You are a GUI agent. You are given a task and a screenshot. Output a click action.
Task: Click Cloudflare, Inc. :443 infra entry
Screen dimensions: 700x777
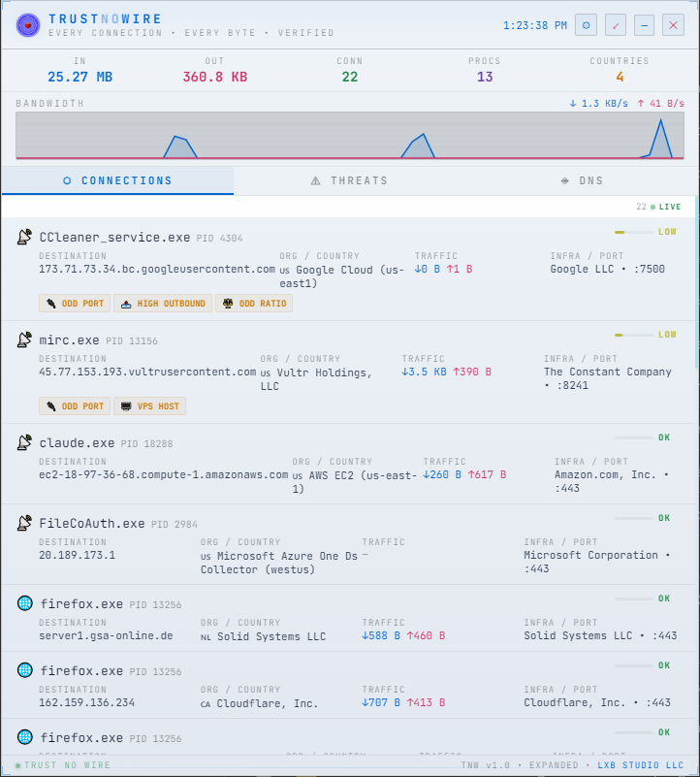(597, 702)
